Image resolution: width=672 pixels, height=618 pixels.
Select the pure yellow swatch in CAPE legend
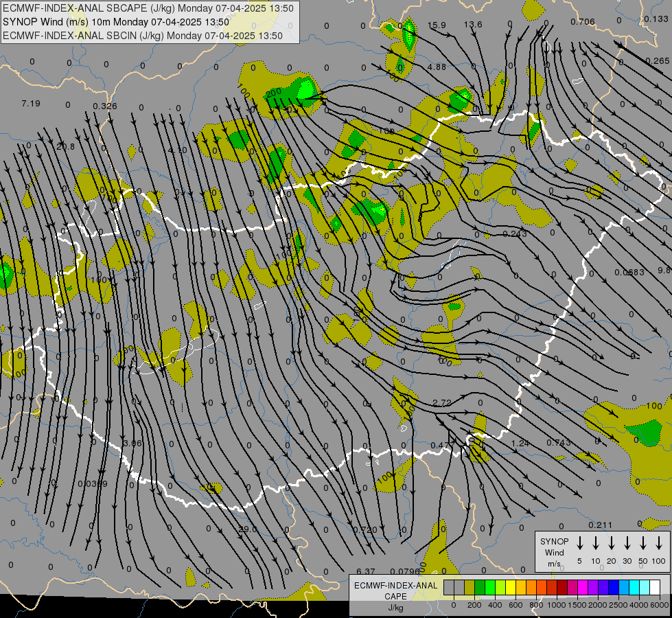(511, 588)
